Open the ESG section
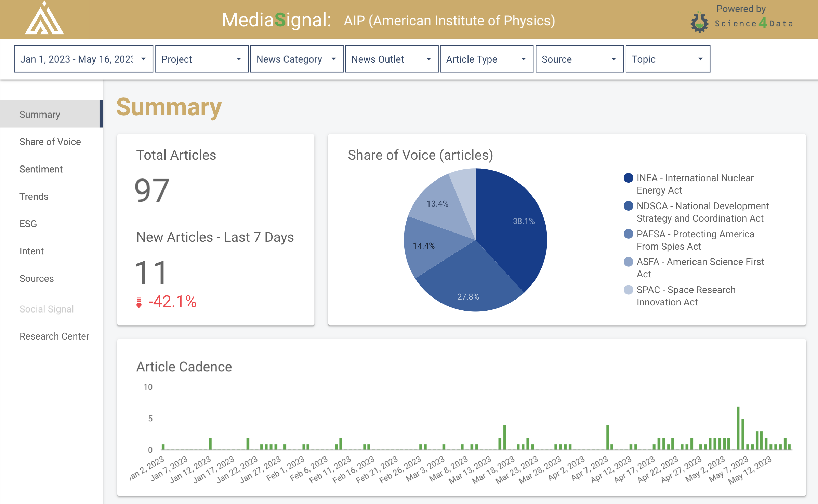The width and height of the screenshot is (818, 504). [28, 224]
